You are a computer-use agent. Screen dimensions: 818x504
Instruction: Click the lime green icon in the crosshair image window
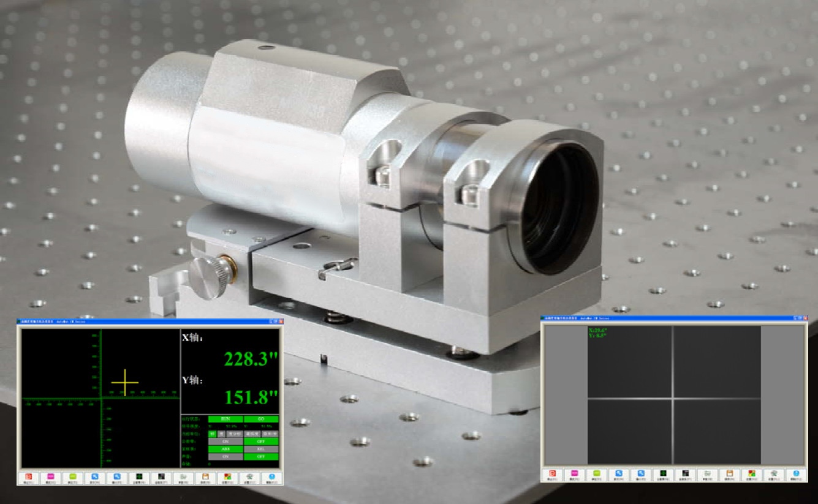click(596, 474)
